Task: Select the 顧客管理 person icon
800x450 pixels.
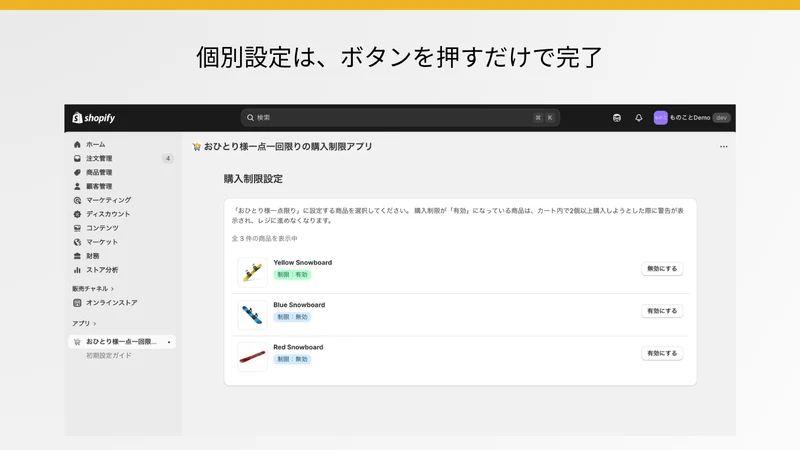Action: (x=77, y=186)
